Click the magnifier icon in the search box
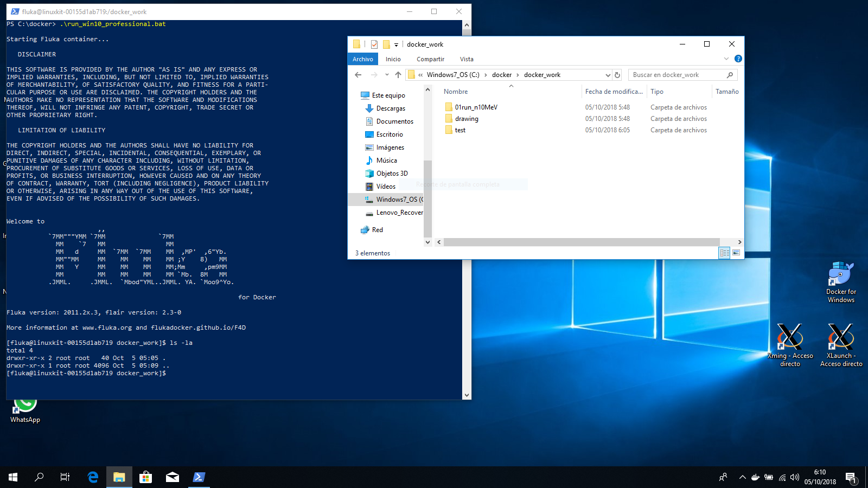Viewport: 868px width, 488px height. point(730,75)
